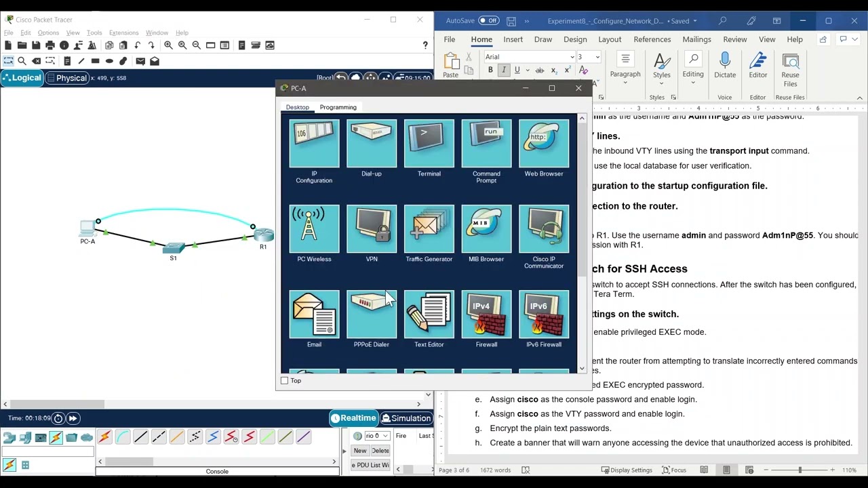Image resolution: width=868 pixels, height=488 pixels.
Task: Open IP Configuration on PC-A desktop
Action: [314, 144]
